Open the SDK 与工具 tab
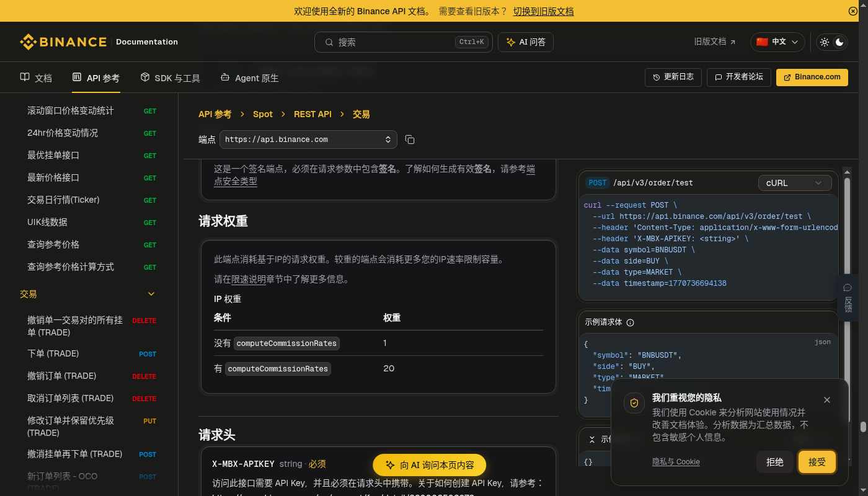The height and width of the screenshot is (496, 868). point(170,77)
